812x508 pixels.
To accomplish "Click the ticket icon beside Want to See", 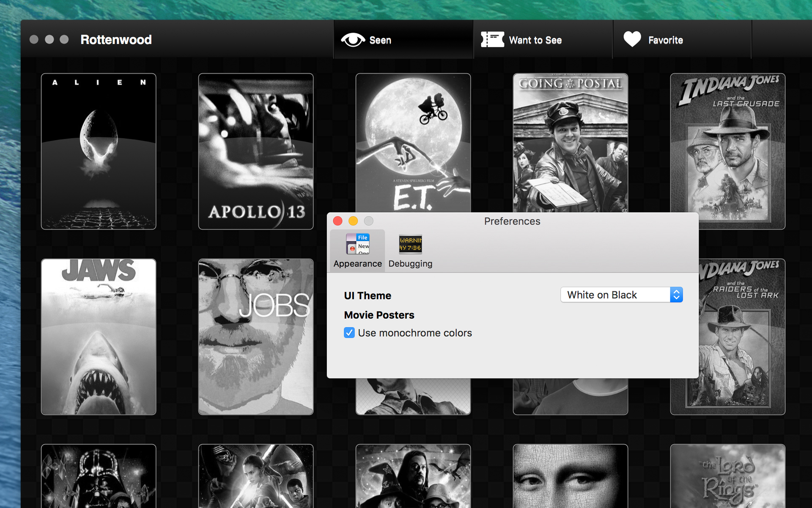I will click(492, 40).
